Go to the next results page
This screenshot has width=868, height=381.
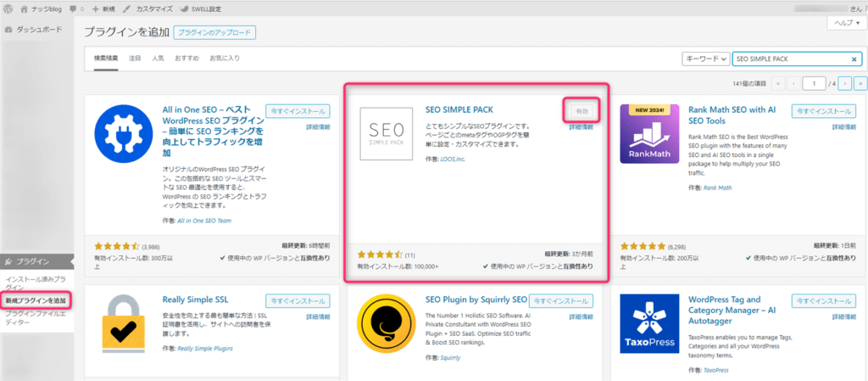[845, 84]
